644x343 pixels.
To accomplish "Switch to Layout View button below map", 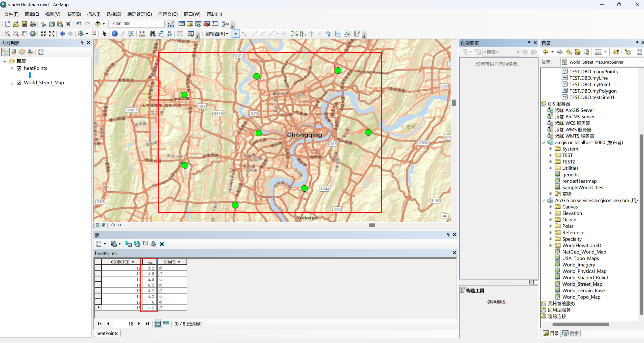I will coord(104,225).
